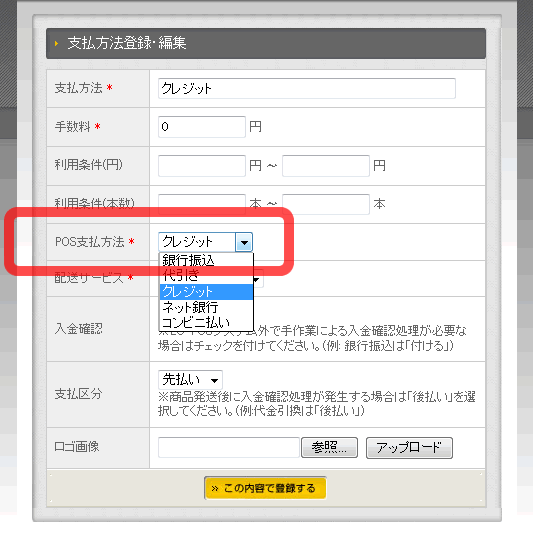Click the 支払方法 text field containing クレジット
Screen dimensions: 533x550
pos(307,88)
